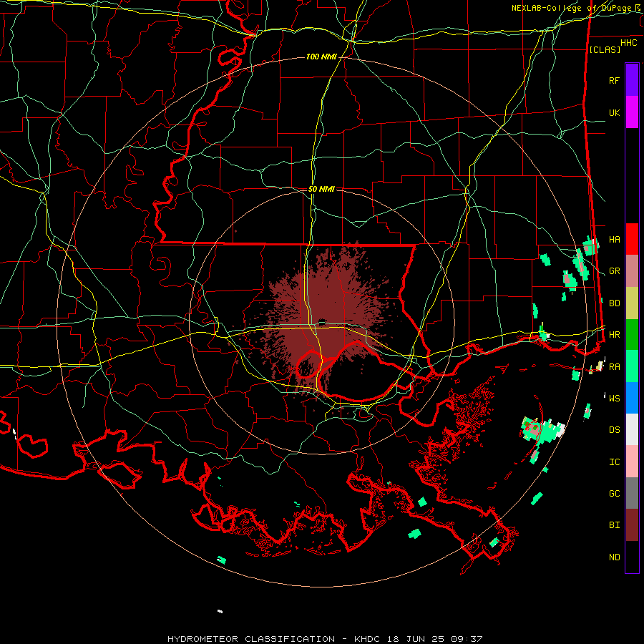Click the DS legend label
The height and width of the screenshot is (644, 644).
pos(614,430)
